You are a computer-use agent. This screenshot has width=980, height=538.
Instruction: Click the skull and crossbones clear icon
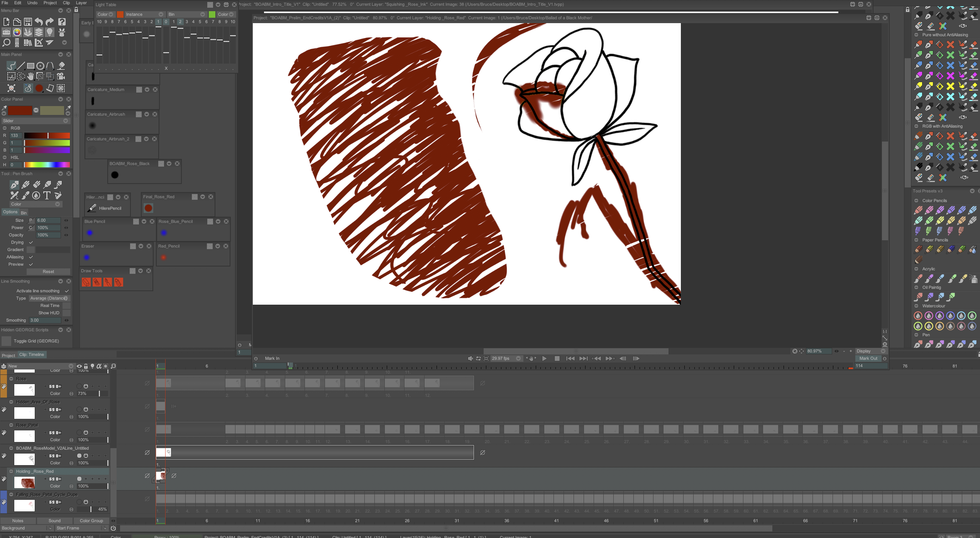click(11, 88)
